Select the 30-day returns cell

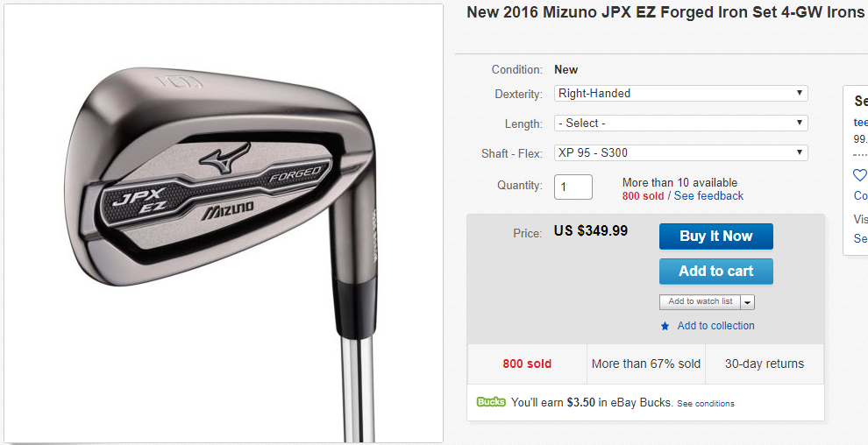click(765, 364)
